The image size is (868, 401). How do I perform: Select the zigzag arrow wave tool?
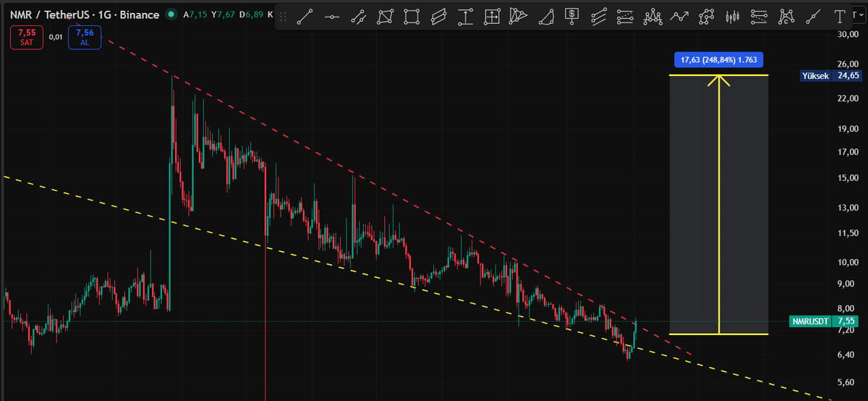[x=678, y=16]
